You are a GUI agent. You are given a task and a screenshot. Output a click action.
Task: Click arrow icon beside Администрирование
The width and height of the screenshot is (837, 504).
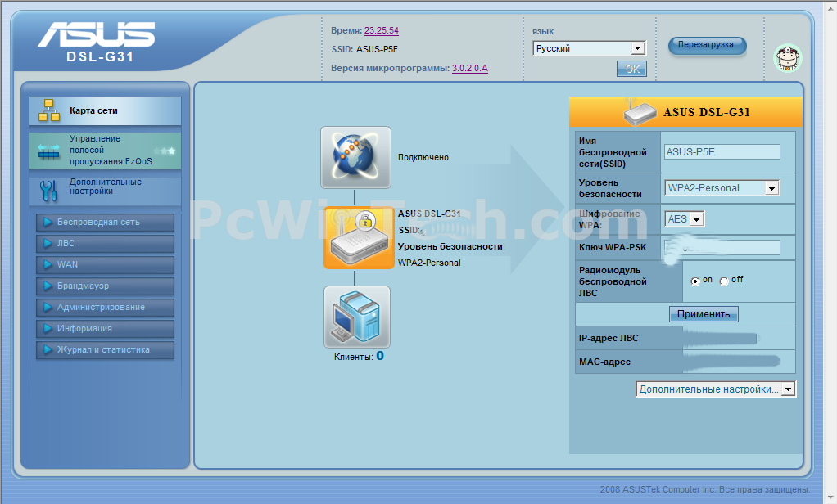pyautogui.click(x=48, y=307)
